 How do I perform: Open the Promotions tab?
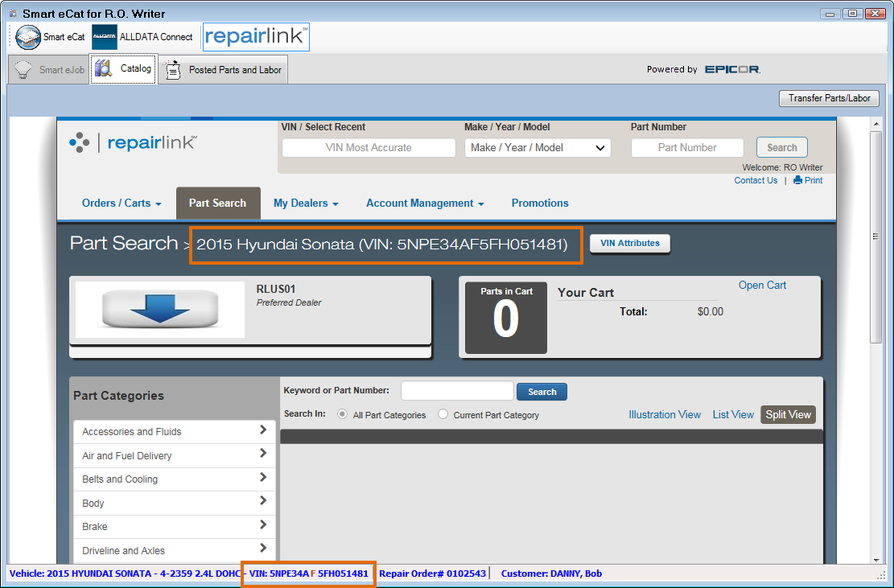(x=540, y=204)
